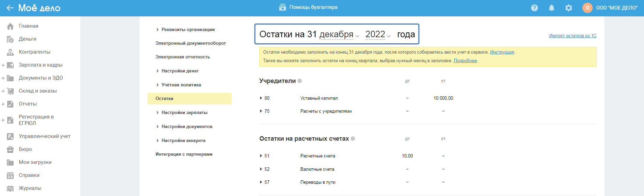The image size is (644, 196).
Task: Expand Склад и заказы with plus sign
Action: (x=3, y=91)
